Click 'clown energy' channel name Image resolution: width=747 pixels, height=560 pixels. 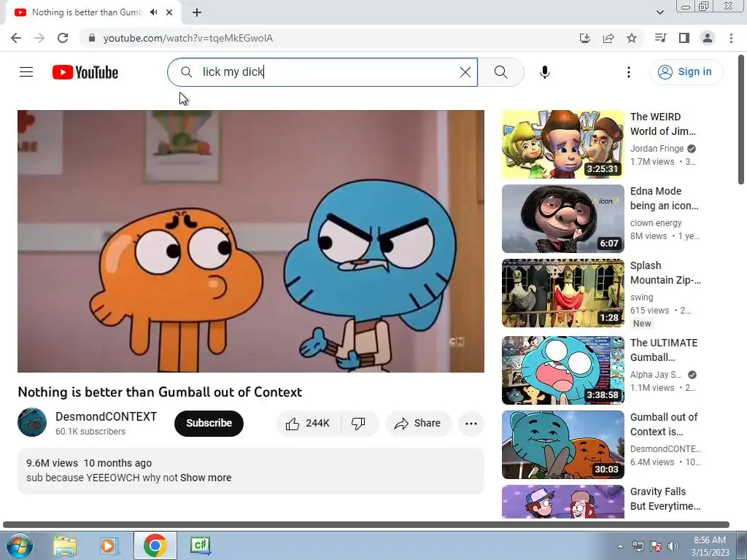click(656, 223)
